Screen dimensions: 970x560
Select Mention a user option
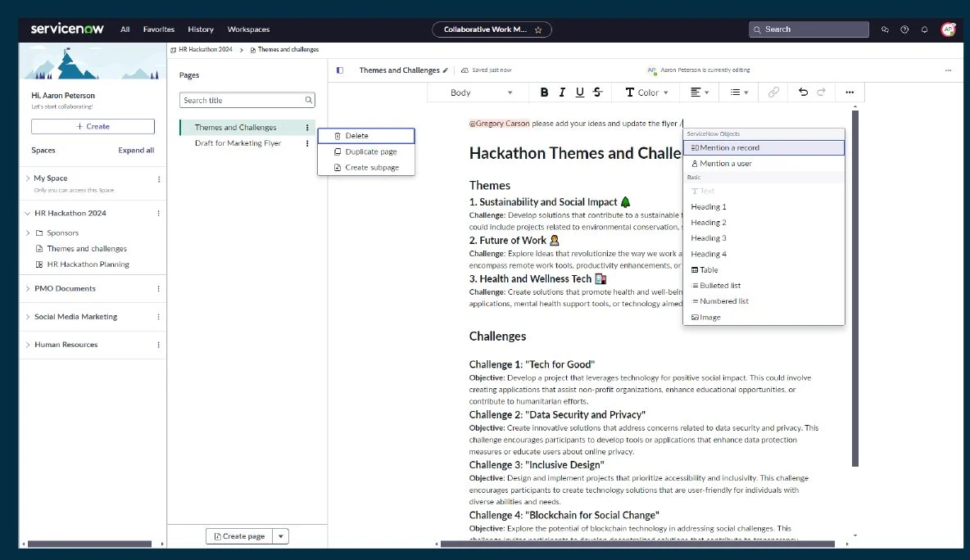[x=764, y=164]
